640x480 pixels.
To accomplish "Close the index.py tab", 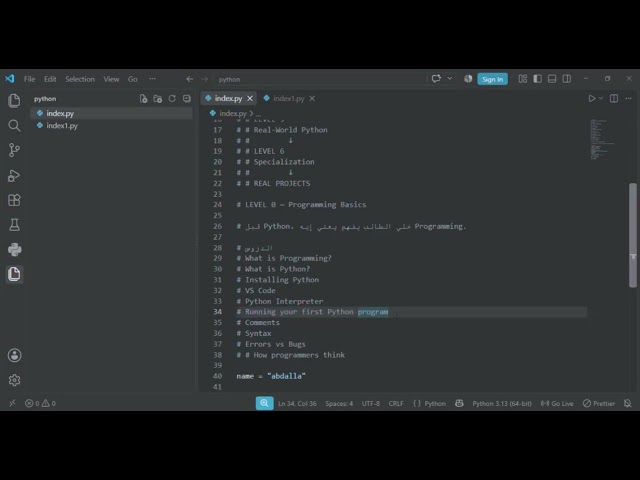I will pos(250,98).
